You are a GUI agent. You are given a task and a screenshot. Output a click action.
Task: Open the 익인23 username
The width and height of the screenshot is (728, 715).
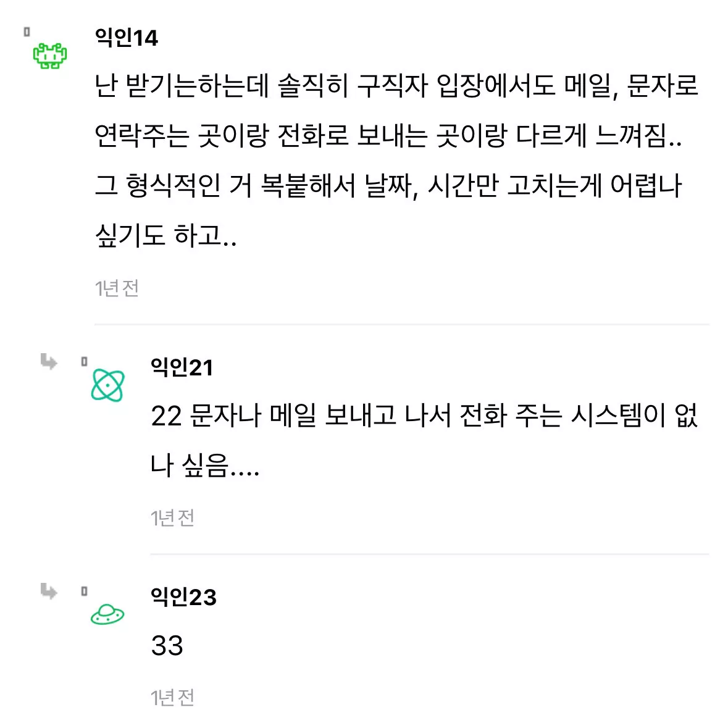point(183,597)
